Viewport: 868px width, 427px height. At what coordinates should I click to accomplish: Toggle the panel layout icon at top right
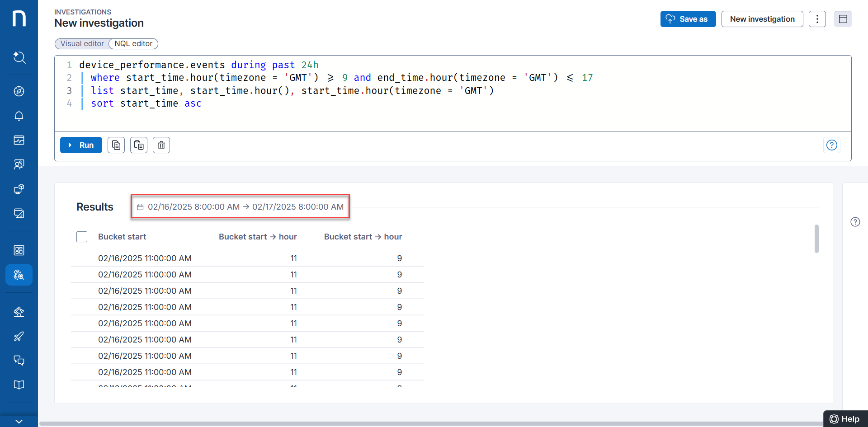pos(843,19)
